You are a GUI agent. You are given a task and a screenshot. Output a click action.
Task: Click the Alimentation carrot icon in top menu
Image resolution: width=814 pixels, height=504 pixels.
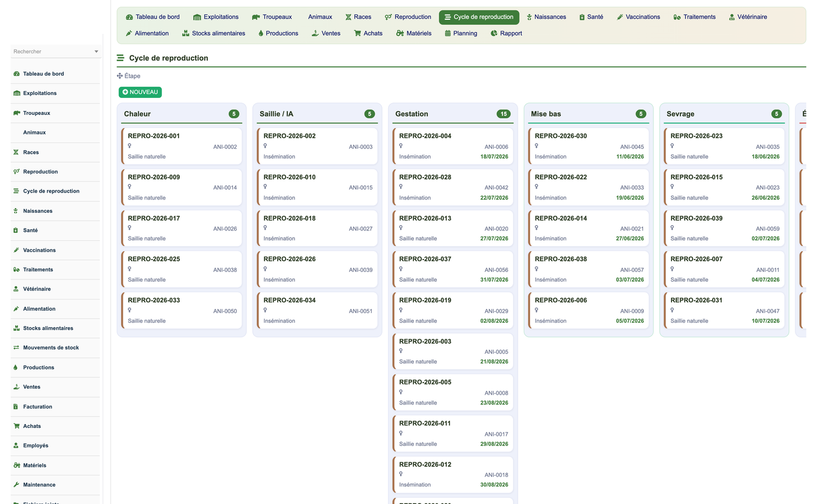[129, 33]
